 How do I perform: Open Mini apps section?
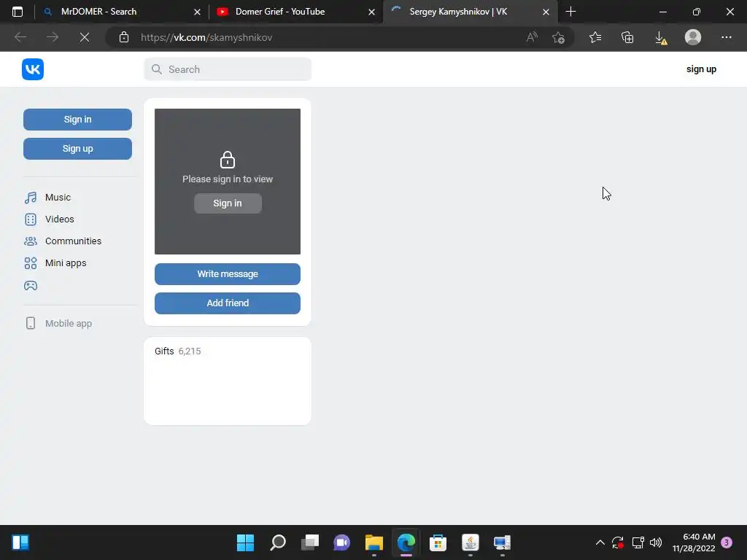pyautogui.click(x=55, y=262)
